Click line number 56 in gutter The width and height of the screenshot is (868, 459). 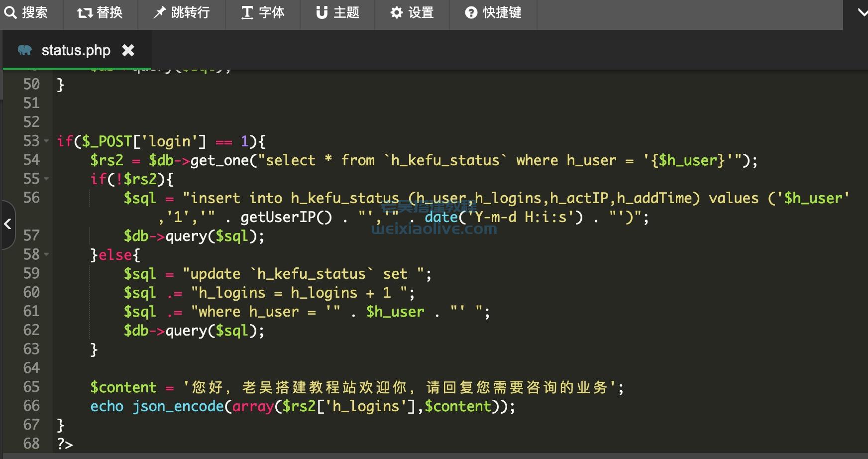click(31, 198)
